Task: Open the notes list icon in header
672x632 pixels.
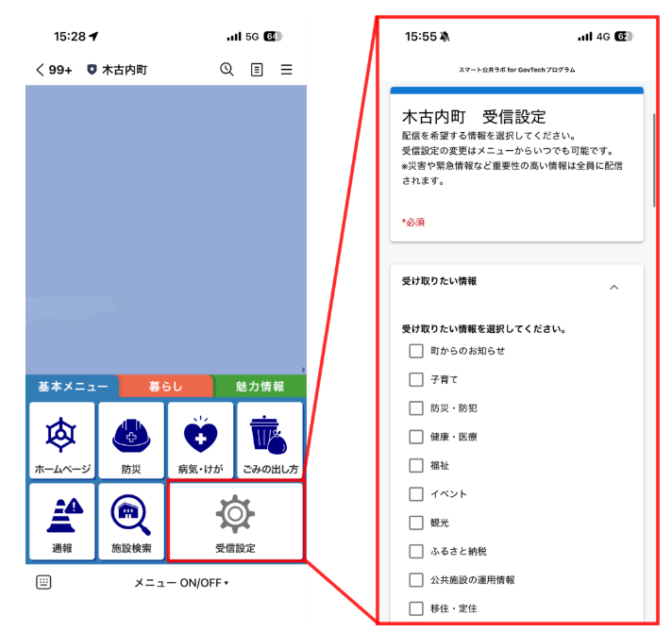Action: click(x=257, y=70)
